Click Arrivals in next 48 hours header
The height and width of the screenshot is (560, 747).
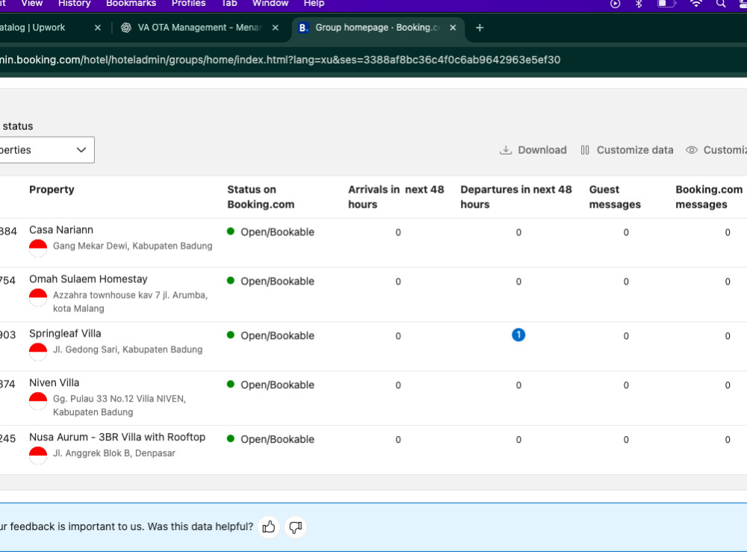(x=396, y=196)
